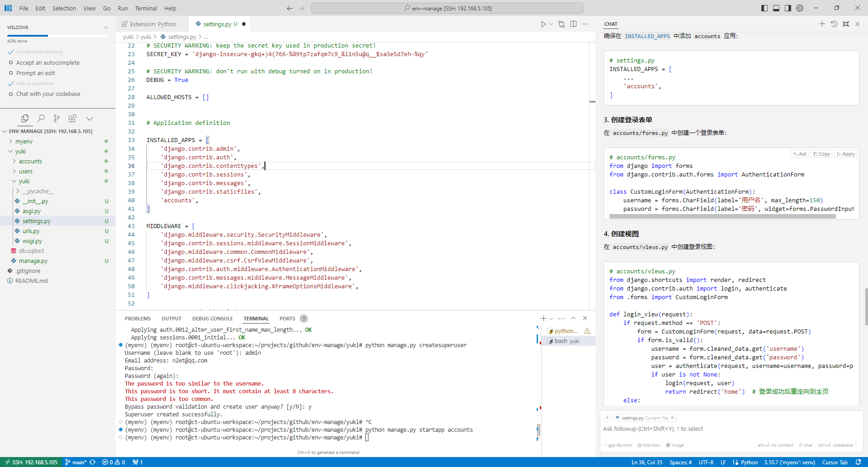Click the completed 'Ask a question' item
Image resolution: width=868 pixels, height=467 pixels.
coord(35,84)
